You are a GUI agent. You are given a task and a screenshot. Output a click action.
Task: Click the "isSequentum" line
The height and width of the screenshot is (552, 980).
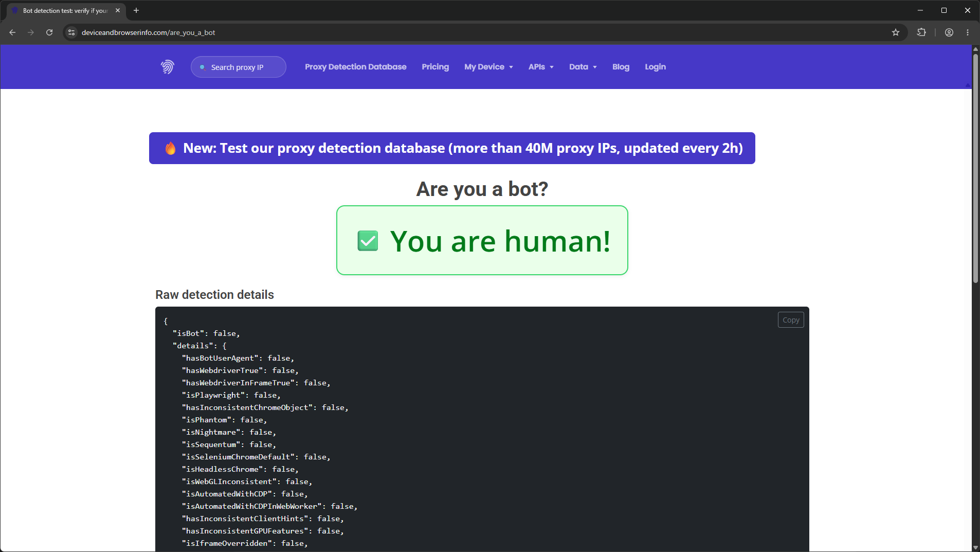(x=229, y=444)
